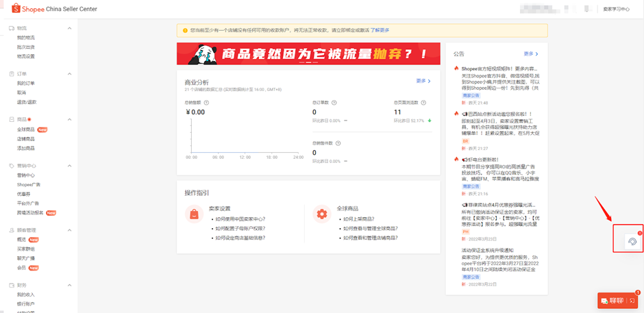Screen dimensions: 644x313
Task: Click the warning icon in yellow notice bar
Action: (x=184, y=30)
